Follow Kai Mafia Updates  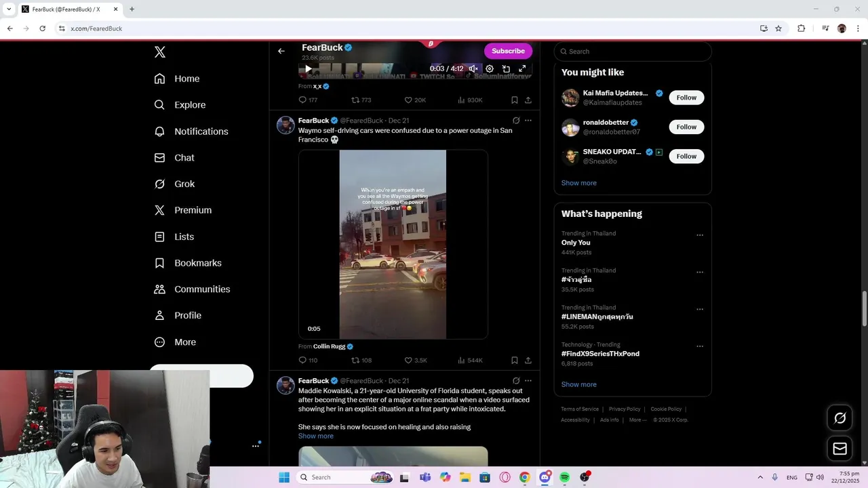pos(686,98)
